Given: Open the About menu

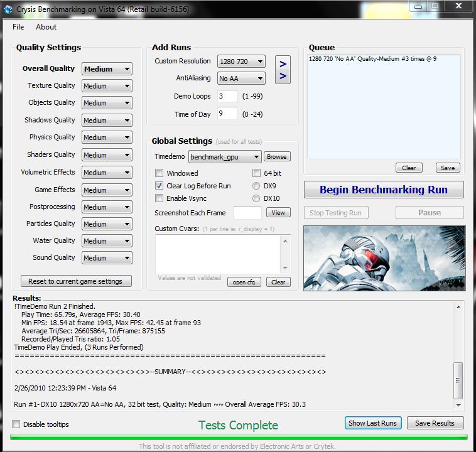Looking at the screenshot, I should [46, 27].
